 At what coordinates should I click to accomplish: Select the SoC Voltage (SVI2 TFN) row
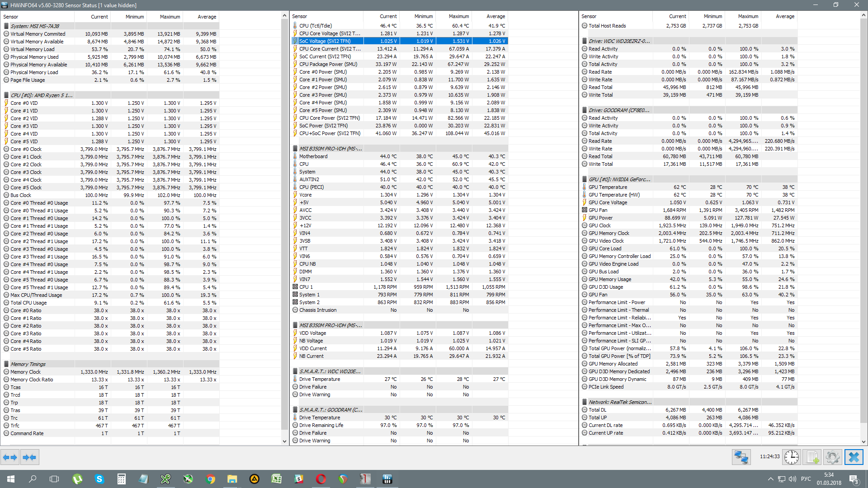[x=325, y=41]
